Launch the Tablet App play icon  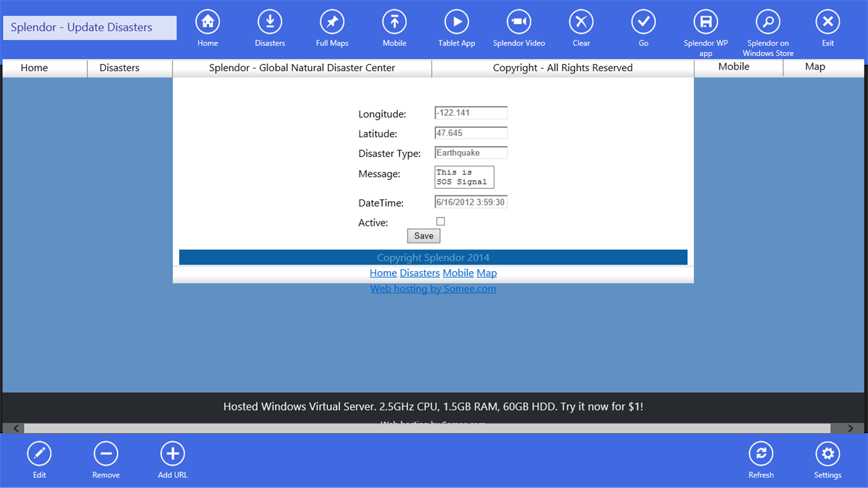[x=456, y=22]
